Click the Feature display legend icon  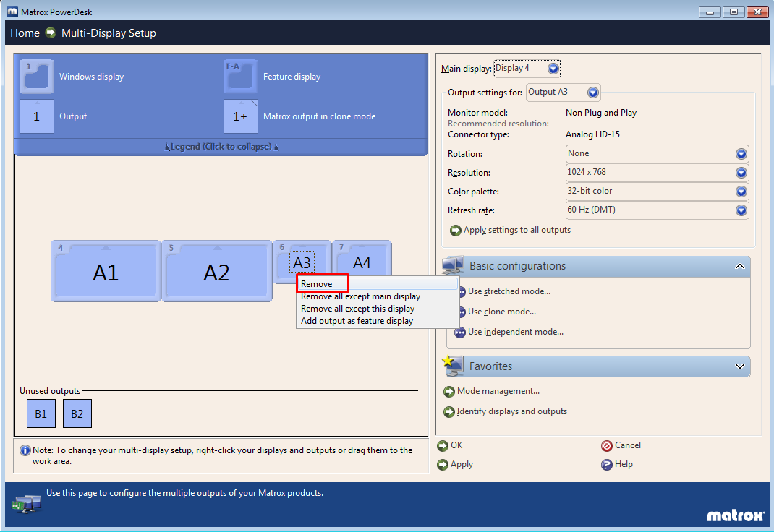pos(239,75)
